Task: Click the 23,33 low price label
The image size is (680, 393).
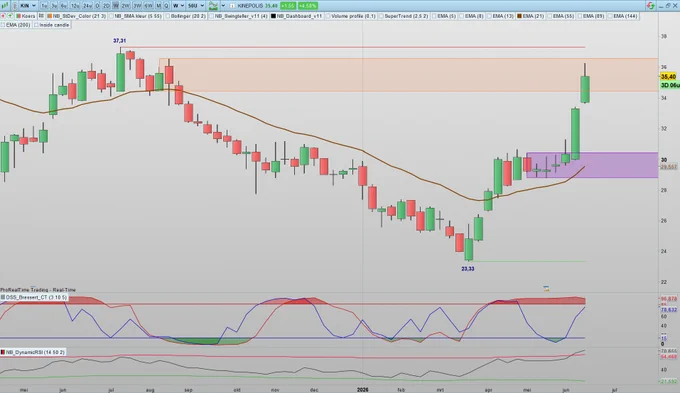Action: click(468, 269)
